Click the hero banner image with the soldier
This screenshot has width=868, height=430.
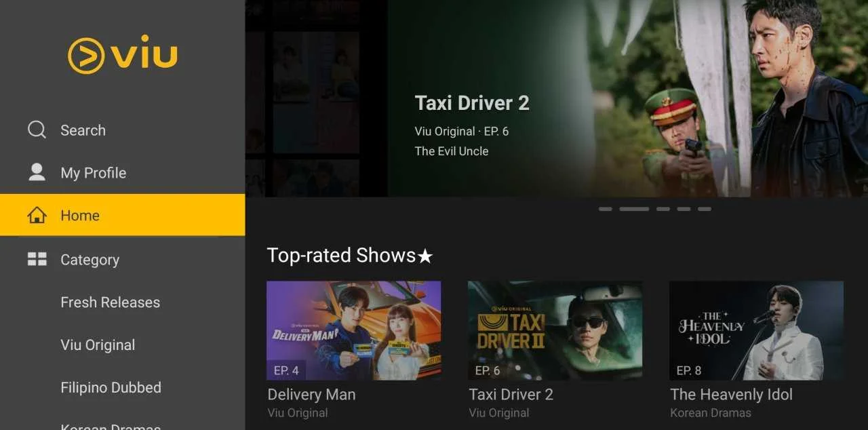628,98
